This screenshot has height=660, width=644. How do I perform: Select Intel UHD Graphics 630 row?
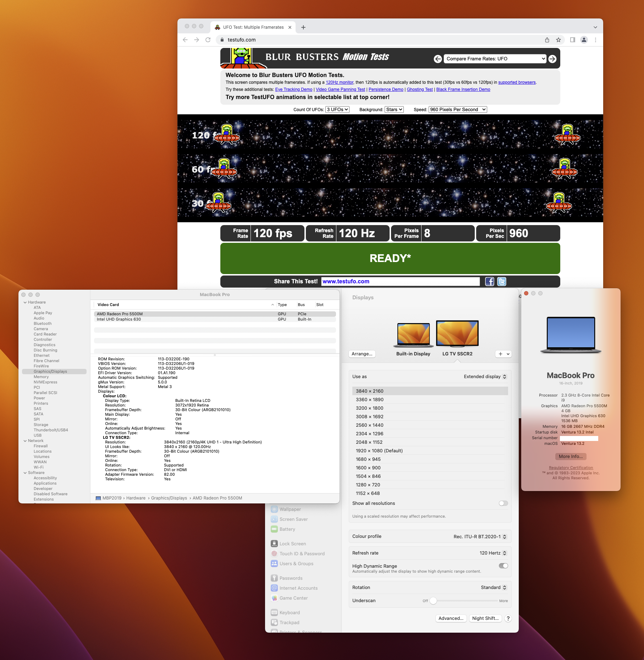[x=215, y=320]
